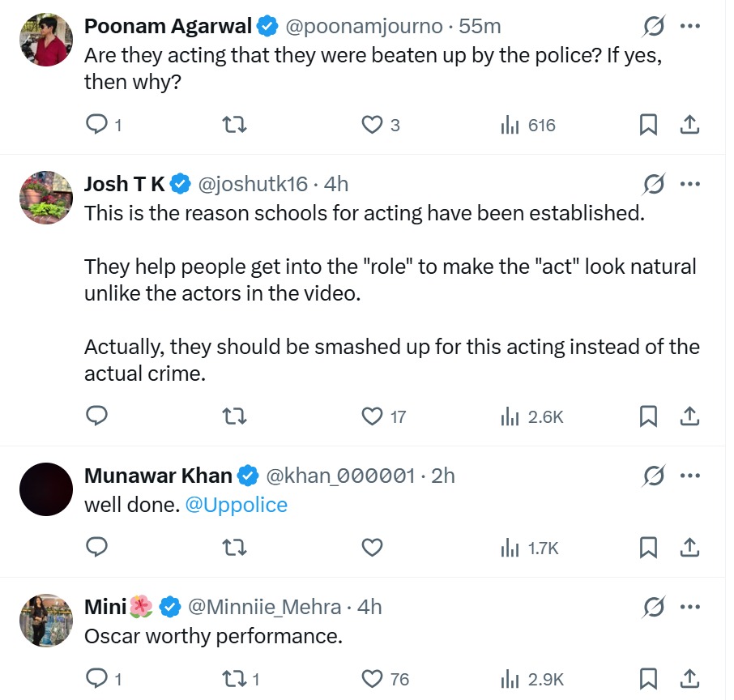Like Josh T K's acting schools tweet

pos(372,416)
